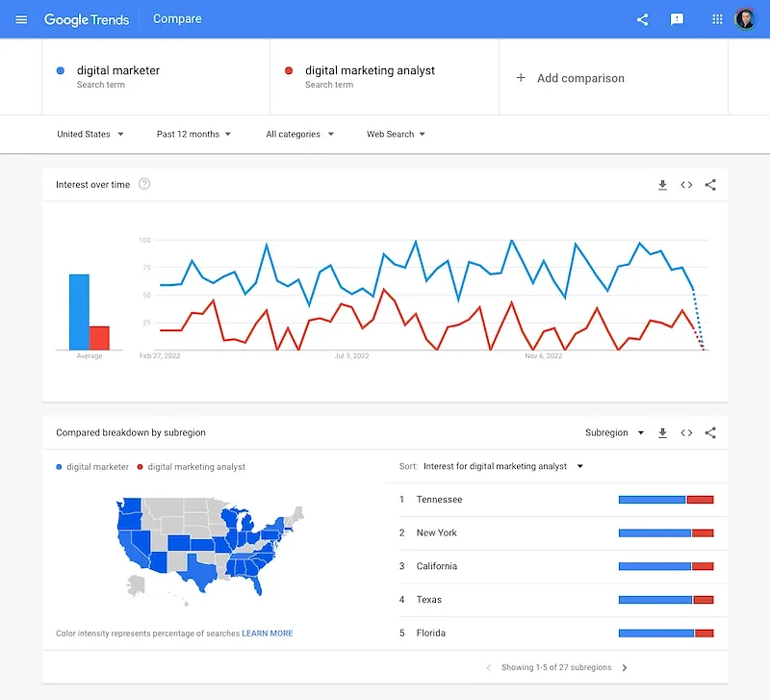770x700 pixels.
Task: Open the Past 12 months dropdown
Action: pos(193,134)
